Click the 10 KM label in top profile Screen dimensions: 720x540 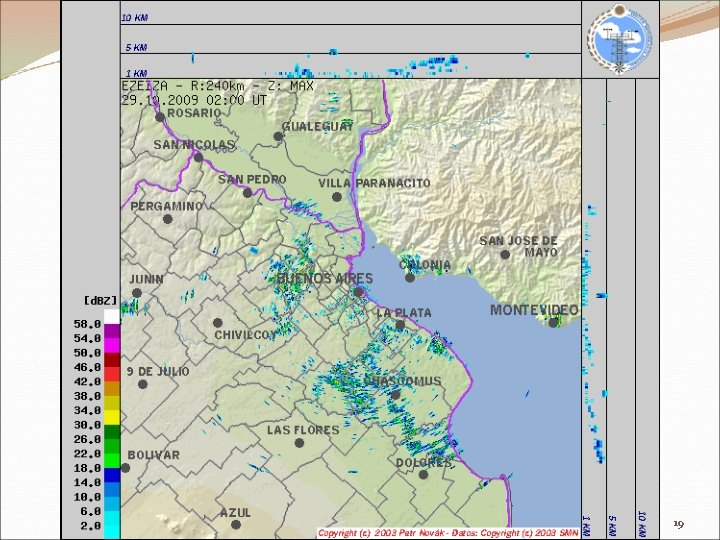coord(135,18)
